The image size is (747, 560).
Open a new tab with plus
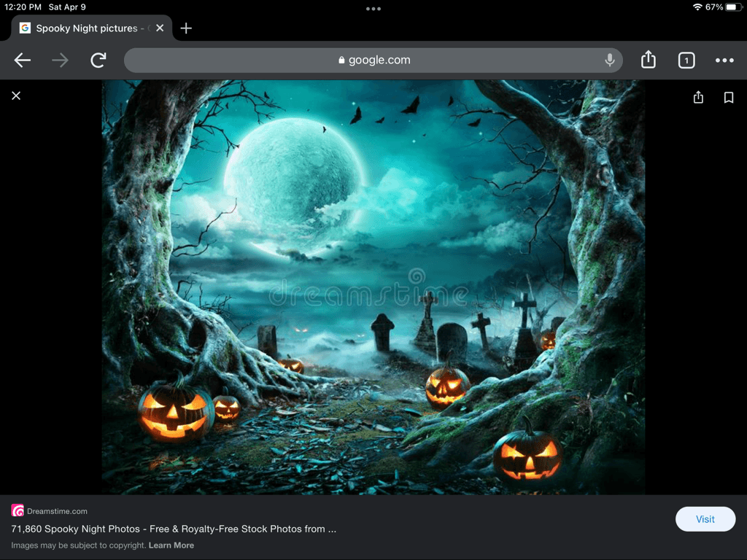click(x=186, y=28)
